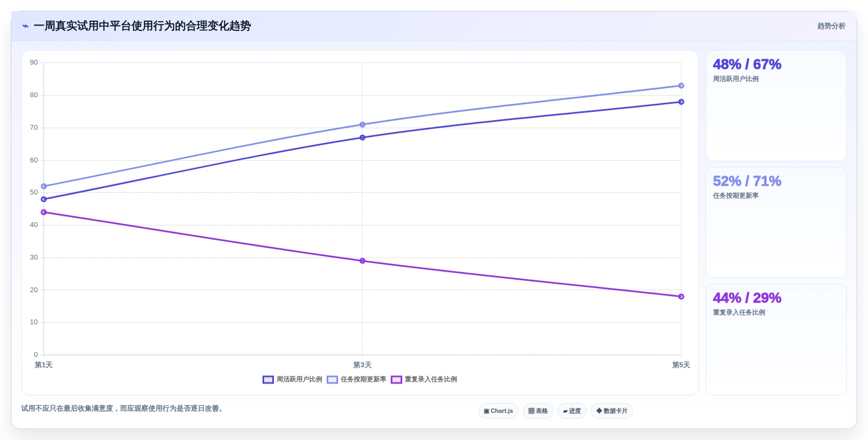Click the 重复录入任务比例 legend color box
The width and height of the screenshot is (868, 440).
396,380
